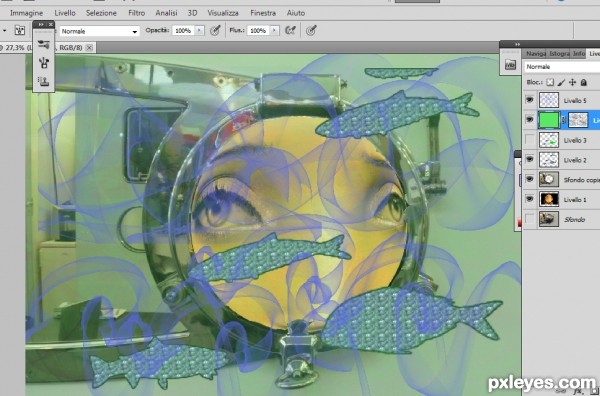
Task: Open the Visualizza menu
Action: [x=223, y=13]
